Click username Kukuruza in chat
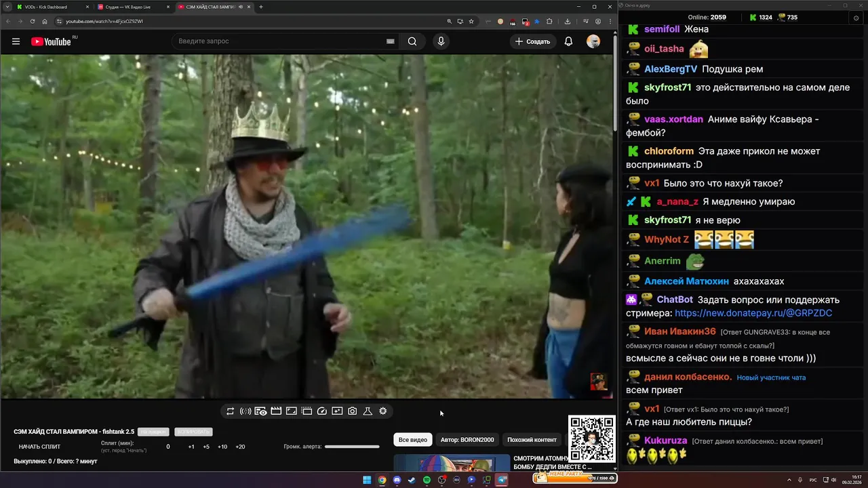Viewport: 868px width, 488px height. (x=666, y=441)
